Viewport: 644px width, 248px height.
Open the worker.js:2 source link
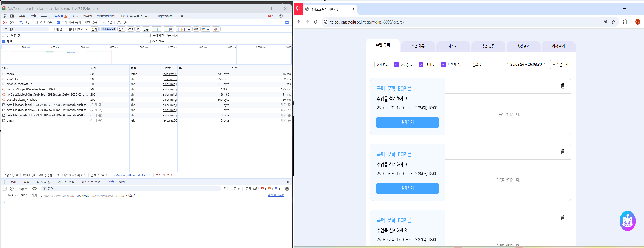[x=275, y=195]
